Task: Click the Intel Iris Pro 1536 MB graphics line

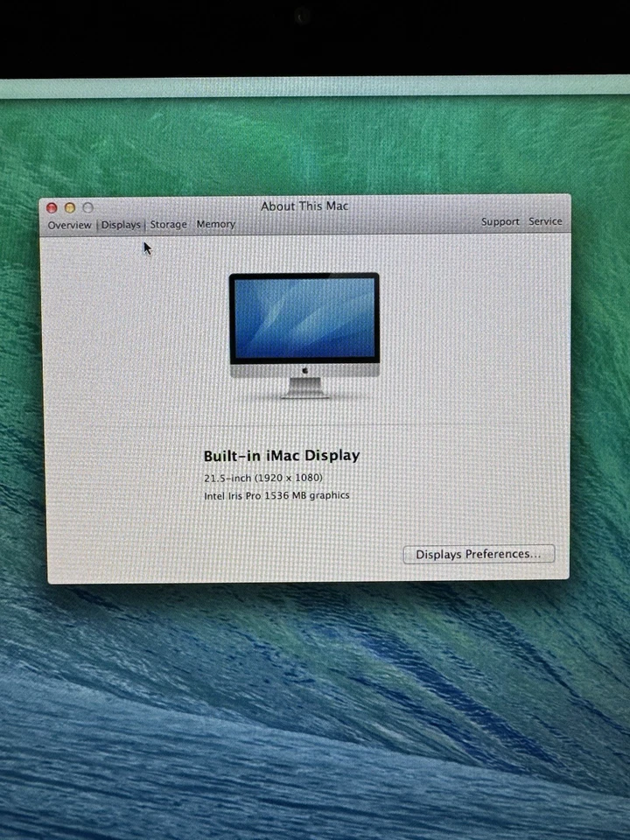Action: tap(276, 495)
